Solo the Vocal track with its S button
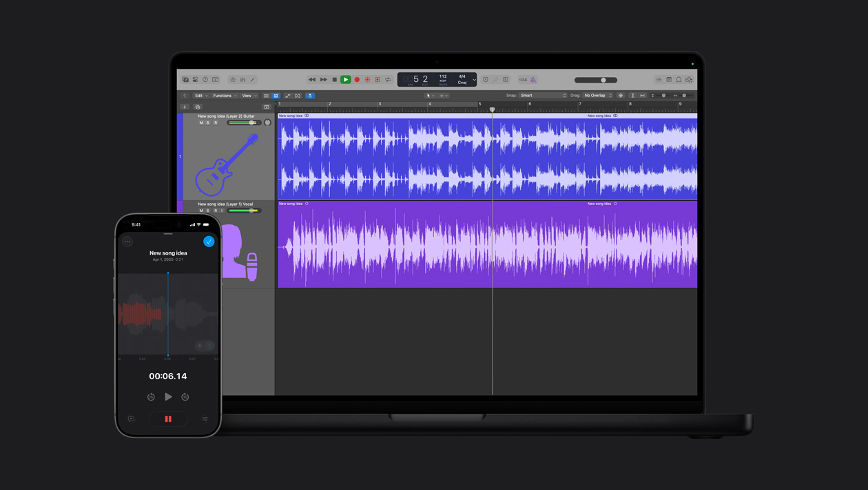Image resolution: width=868 pixels, height=490 pixels. [207, 211]
